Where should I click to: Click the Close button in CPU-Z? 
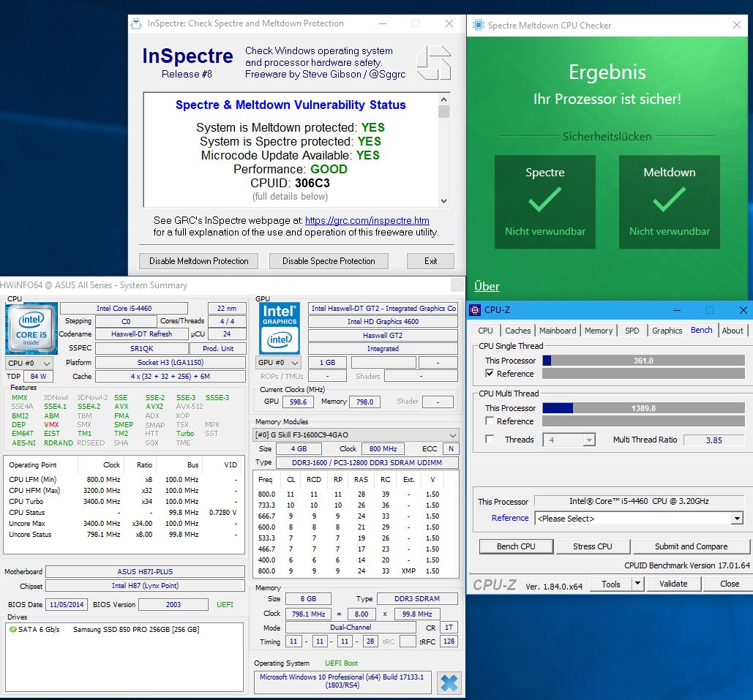(730, 584)
